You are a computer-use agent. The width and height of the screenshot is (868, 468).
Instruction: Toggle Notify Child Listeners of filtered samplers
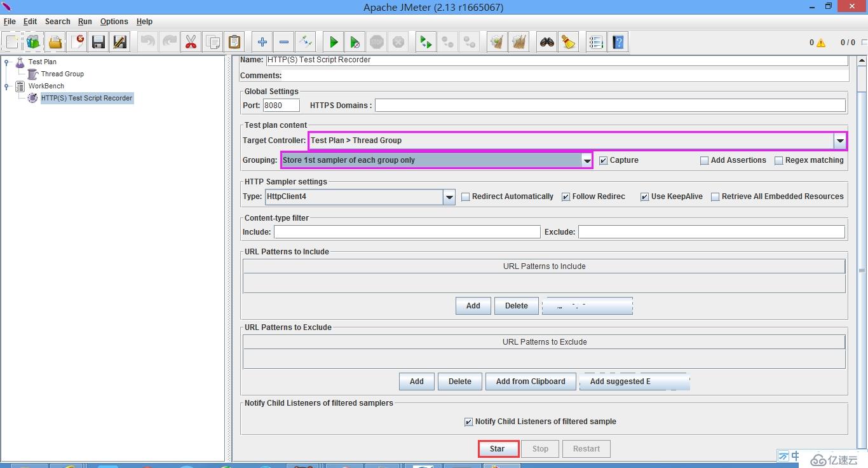pos(469,422)
